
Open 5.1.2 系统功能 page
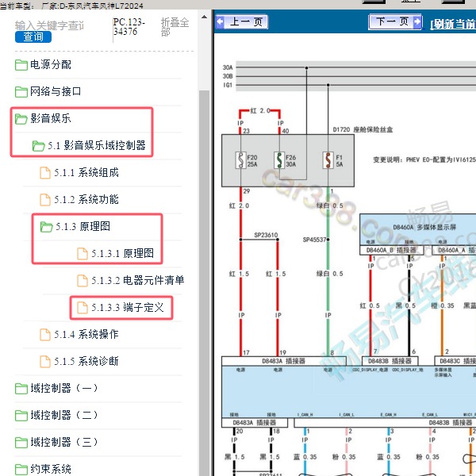click(x=86, y=199)
